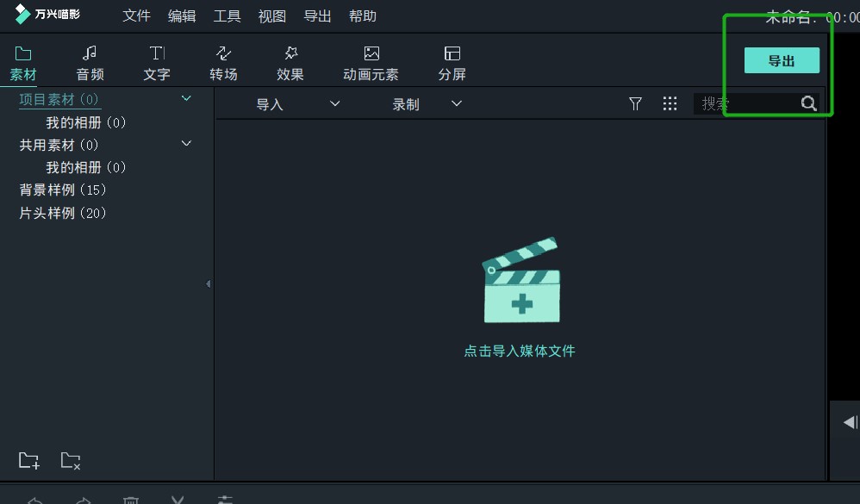Collapse the 项目素材 (Project Media) section
The image size is (860, 504).
tap(186, 98)
